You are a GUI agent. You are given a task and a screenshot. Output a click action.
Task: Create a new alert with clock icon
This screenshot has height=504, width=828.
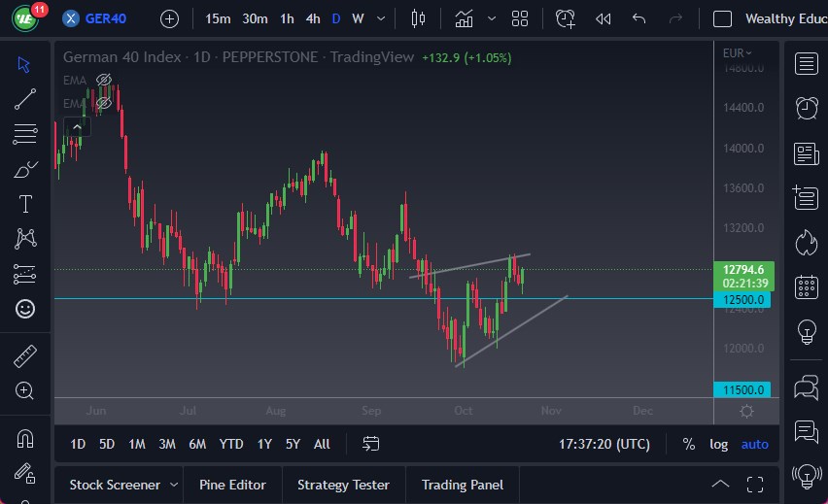coord(565,19)
